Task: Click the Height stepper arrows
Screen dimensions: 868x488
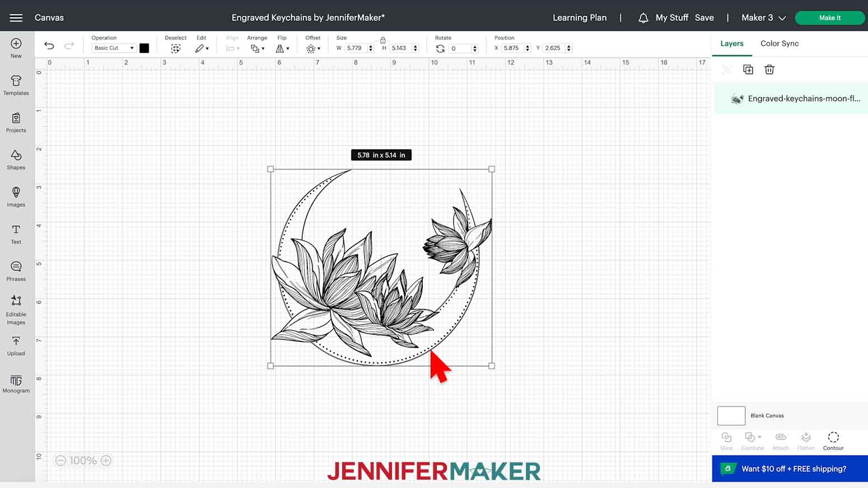Action: pos(416,49)
